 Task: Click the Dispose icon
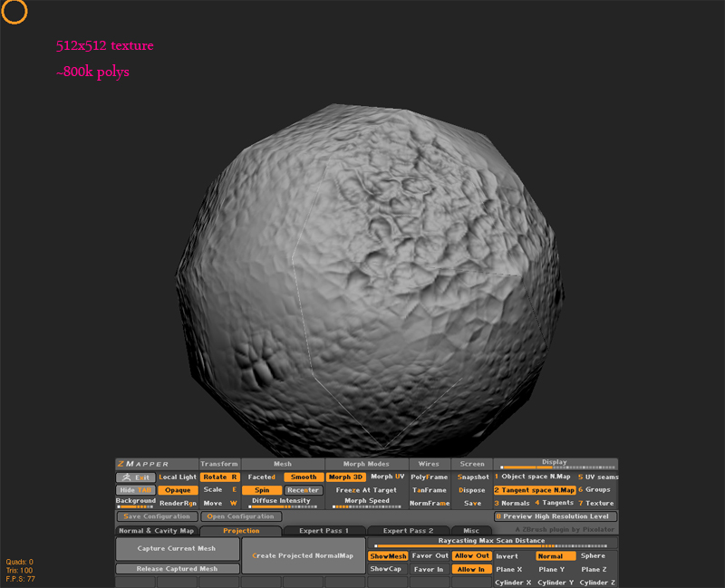click(472, 489)
